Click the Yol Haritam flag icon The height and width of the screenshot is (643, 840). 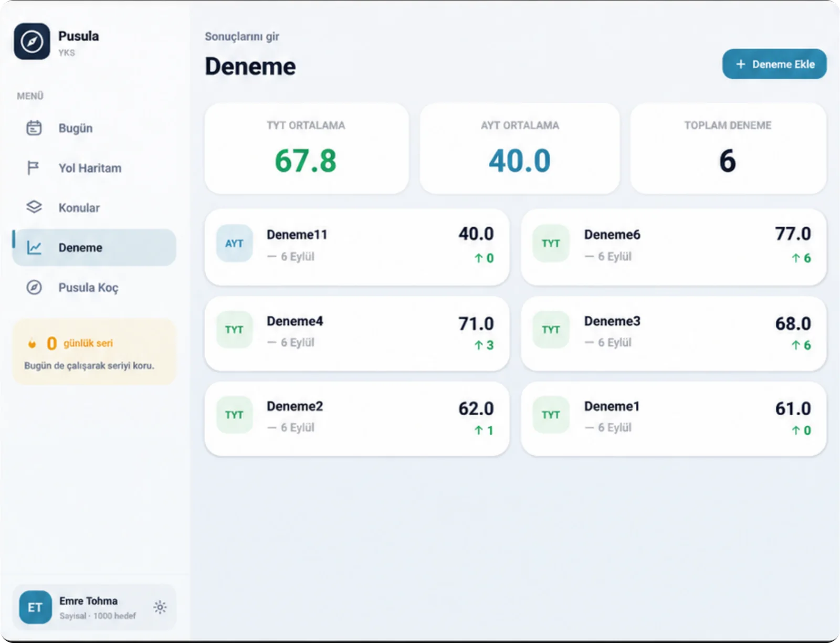(x=33, y=167)
